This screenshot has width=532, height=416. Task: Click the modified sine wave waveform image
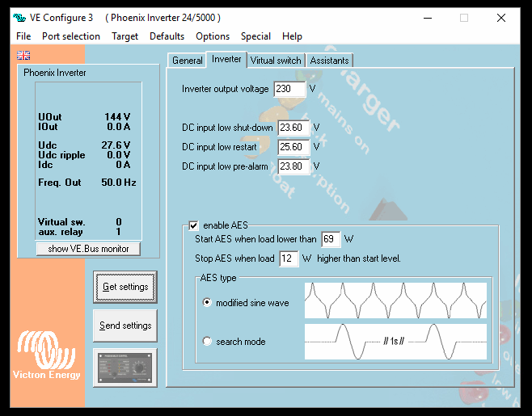pyautogui.click(x=395, y=300)
